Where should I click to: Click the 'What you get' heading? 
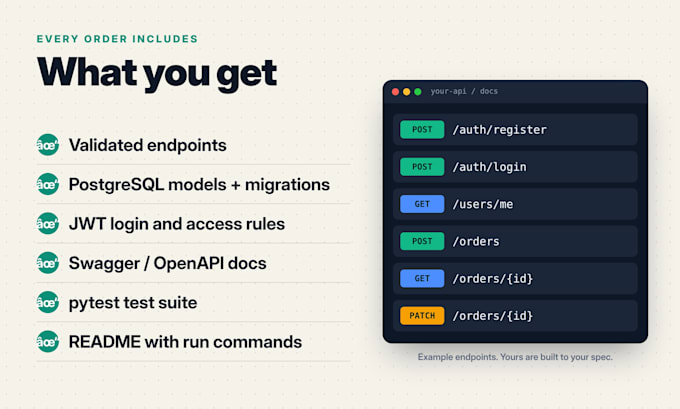pos(157,74)
